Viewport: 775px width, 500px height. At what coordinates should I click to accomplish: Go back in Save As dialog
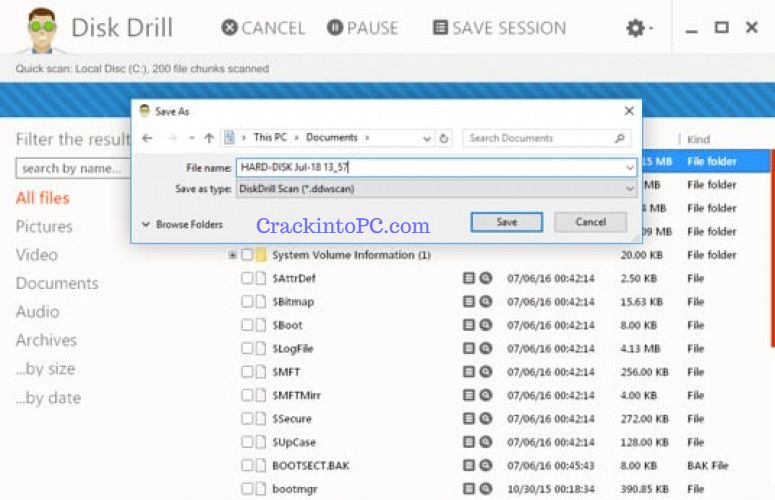(x=147, y=138)
